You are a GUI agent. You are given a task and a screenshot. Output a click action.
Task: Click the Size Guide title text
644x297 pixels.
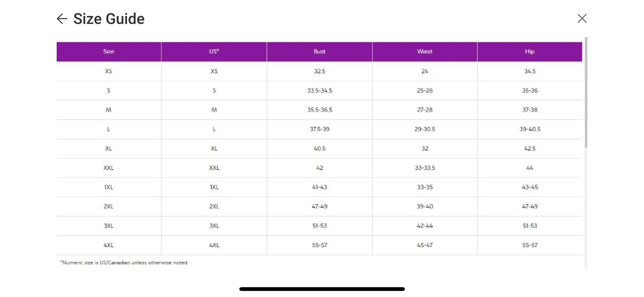point(109,19)
